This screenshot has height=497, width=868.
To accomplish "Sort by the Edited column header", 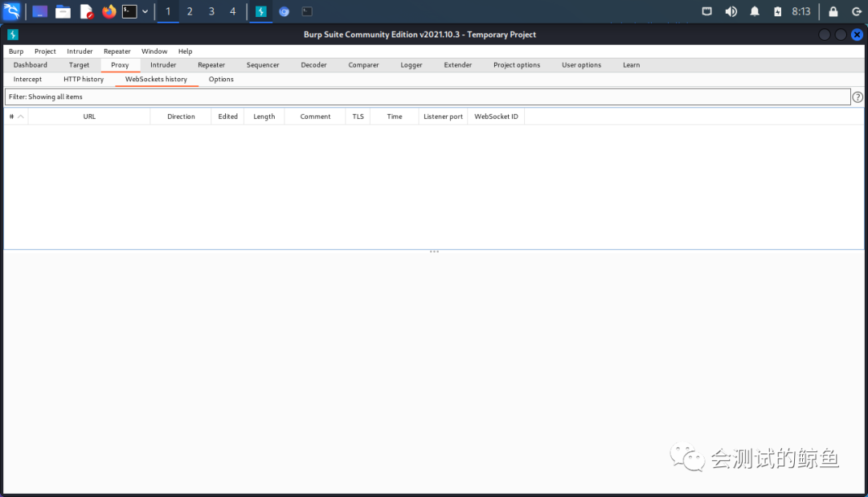I will pos(227,117).
